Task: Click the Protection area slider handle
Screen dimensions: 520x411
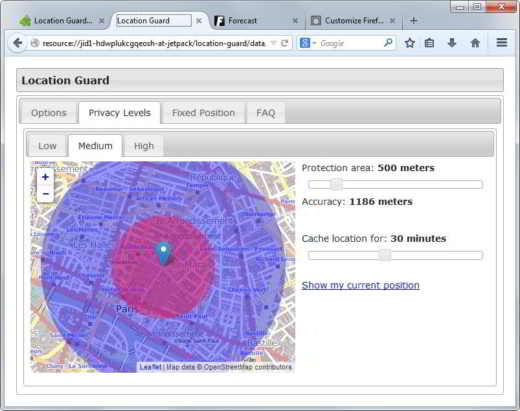Action: pos(336,184)
